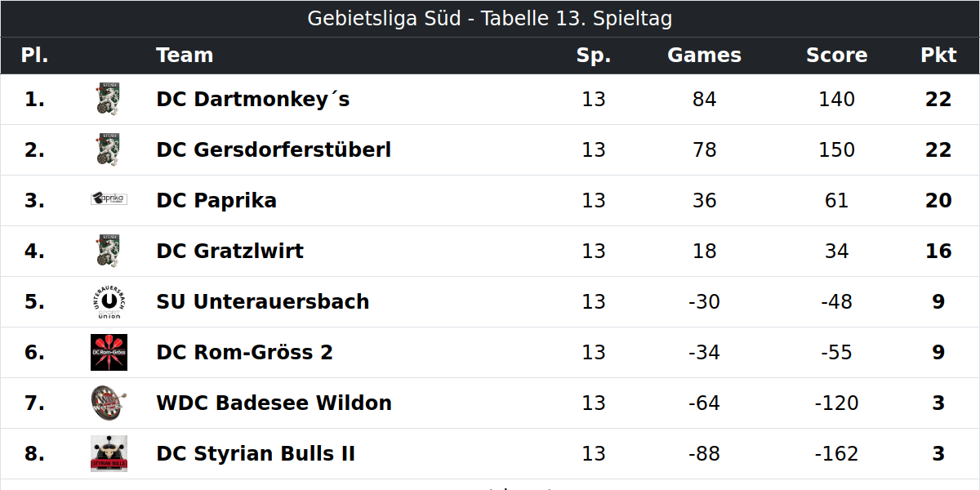Image resolution: width=980 pixels, height=490 pixels.
Task: Open the DC Gersdorferstüberl team link
Action: coord(274,150)
